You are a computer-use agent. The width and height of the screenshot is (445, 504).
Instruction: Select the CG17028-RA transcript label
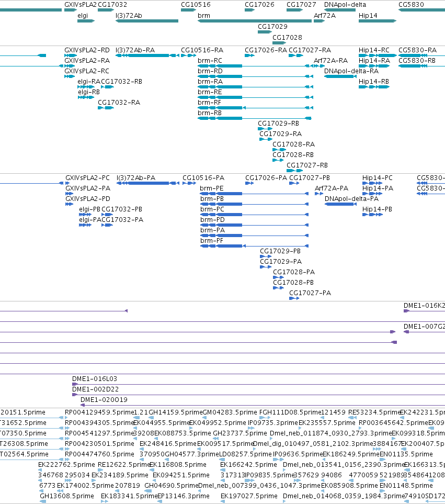click(x=294, y=144)
